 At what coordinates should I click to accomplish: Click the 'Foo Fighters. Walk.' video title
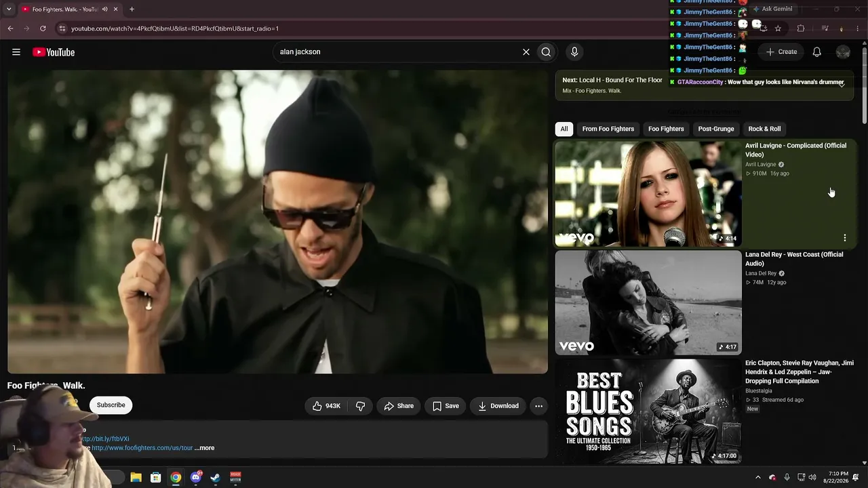point(46,386)
